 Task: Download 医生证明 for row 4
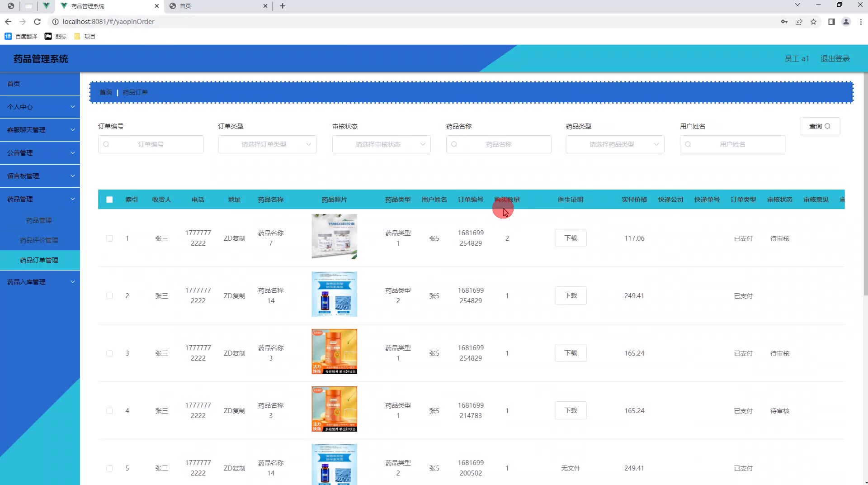(571, 410)
